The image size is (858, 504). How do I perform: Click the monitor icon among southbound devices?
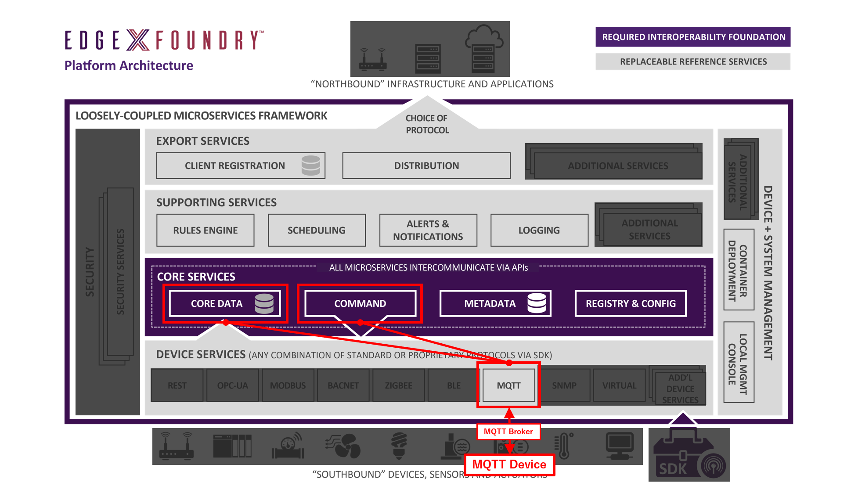pyautogui.click(x=620, y=446)
